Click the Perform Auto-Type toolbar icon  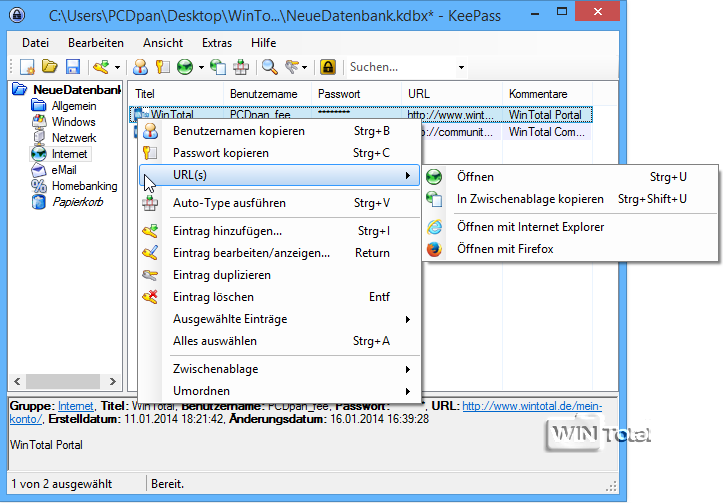point(241,67)
